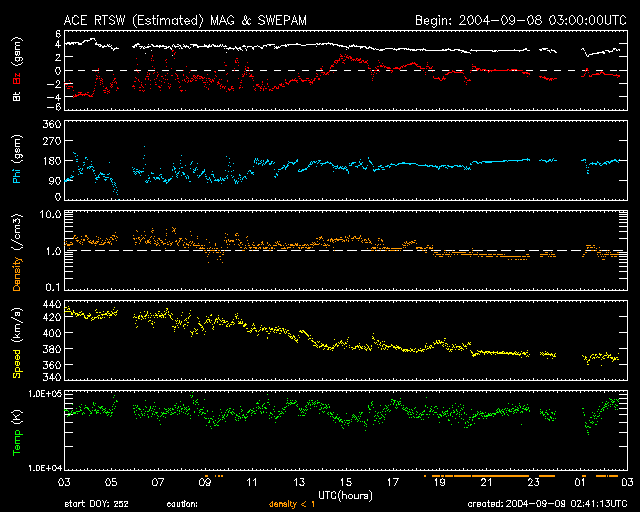This screenshot has height=512, width=640.
Task: Click the 'created: 2004-09-09 02:41:13UTC' footer
Action: coord(547,504)
